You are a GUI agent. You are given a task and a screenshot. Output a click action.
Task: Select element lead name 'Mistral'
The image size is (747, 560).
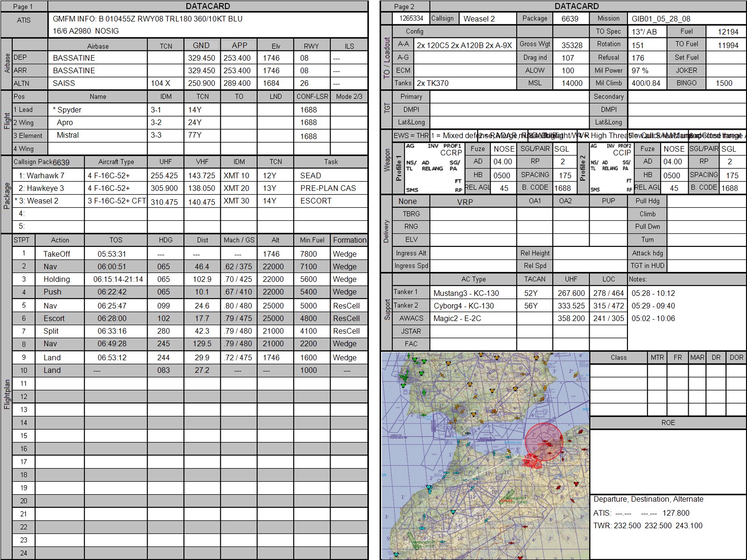click(x=68, y=135)
